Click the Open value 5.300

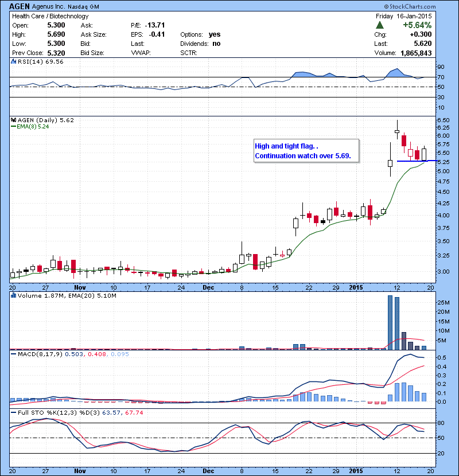(56, 25)
